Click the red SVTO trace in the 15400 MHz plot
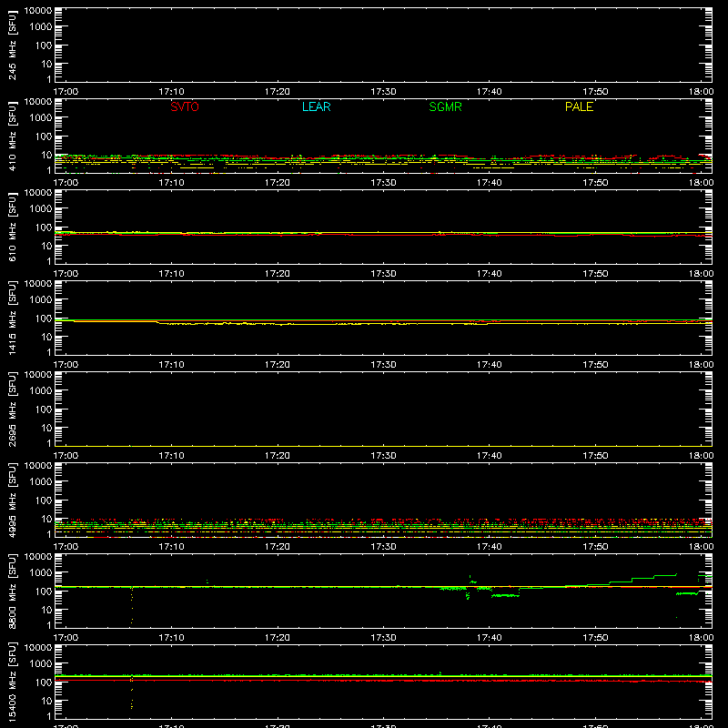Viewport: 728px width, 728px height. 383,680
